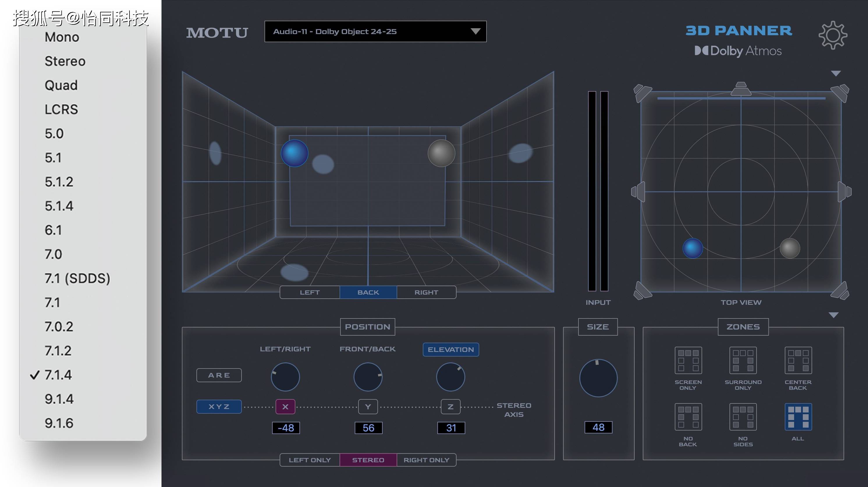This screenshot has width=868, height=487.
Task: Click the Input level meter
Action: (x=598, y=191)
